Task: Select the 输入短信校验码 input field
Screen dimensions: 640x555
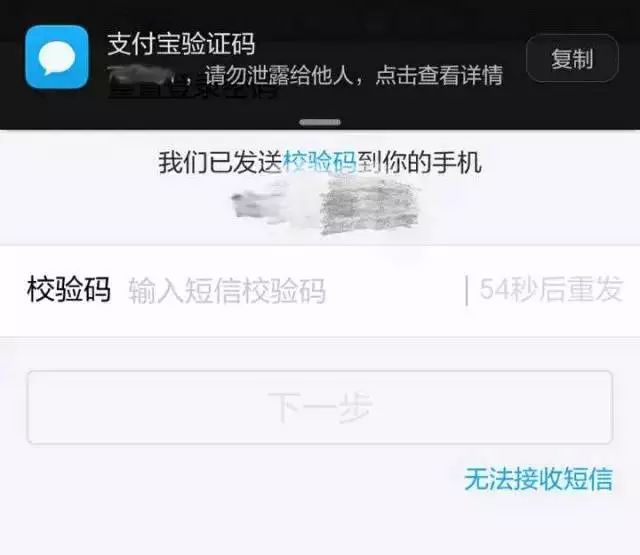Action: [294, 291]
